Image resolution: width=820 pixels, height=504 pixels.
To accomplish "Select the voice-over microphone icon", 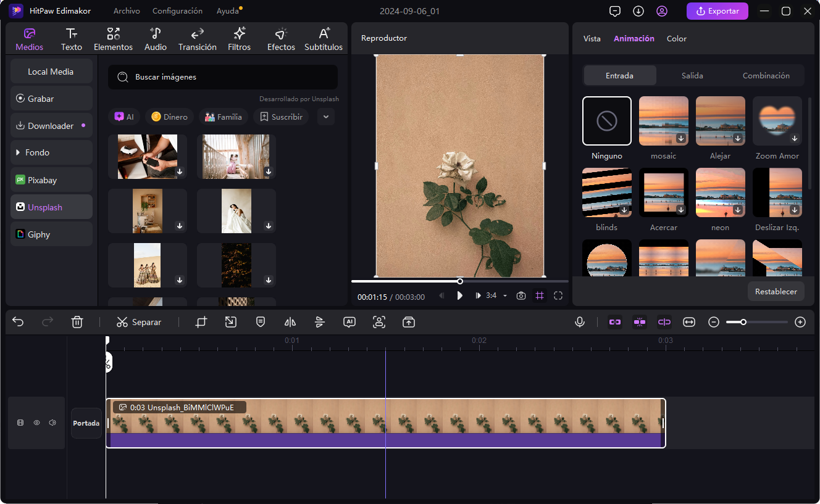I will [x=579, y=321].
